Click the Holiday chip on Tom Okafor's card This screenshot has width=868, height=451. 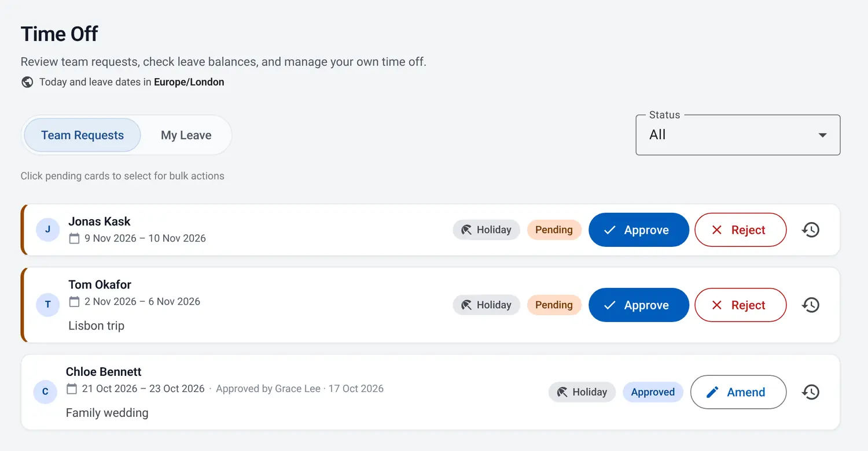point(486,305)
